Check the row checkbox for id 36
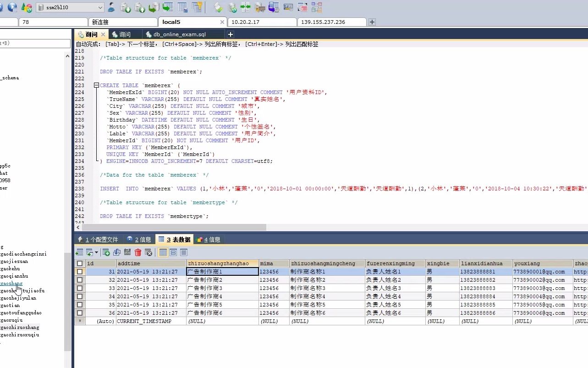Screen dimensions: 588x368 80,313
